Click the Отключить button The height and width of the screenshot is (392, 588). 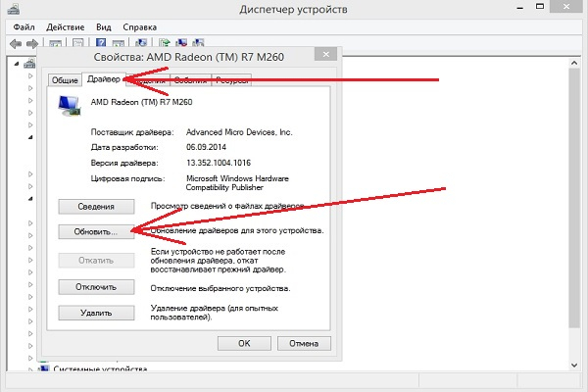[96, 287]
